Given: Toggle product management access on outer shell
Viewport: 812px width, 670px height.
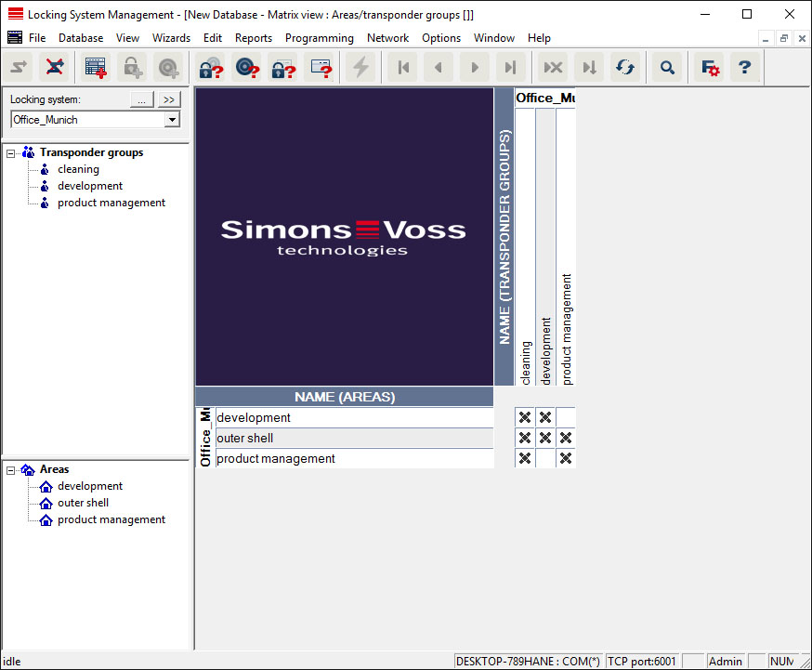Looking at the screenshot, I should tap(566, 439).
